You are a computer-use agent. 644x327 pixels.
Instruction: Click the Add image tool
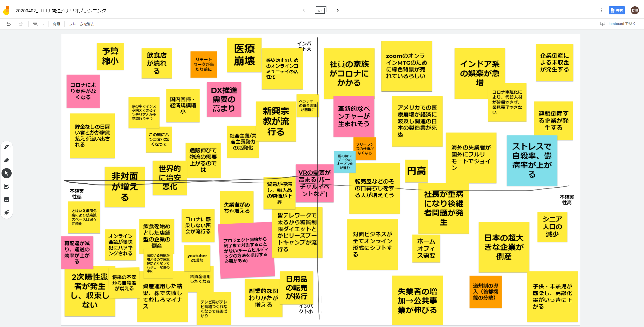tap(7, 199)
